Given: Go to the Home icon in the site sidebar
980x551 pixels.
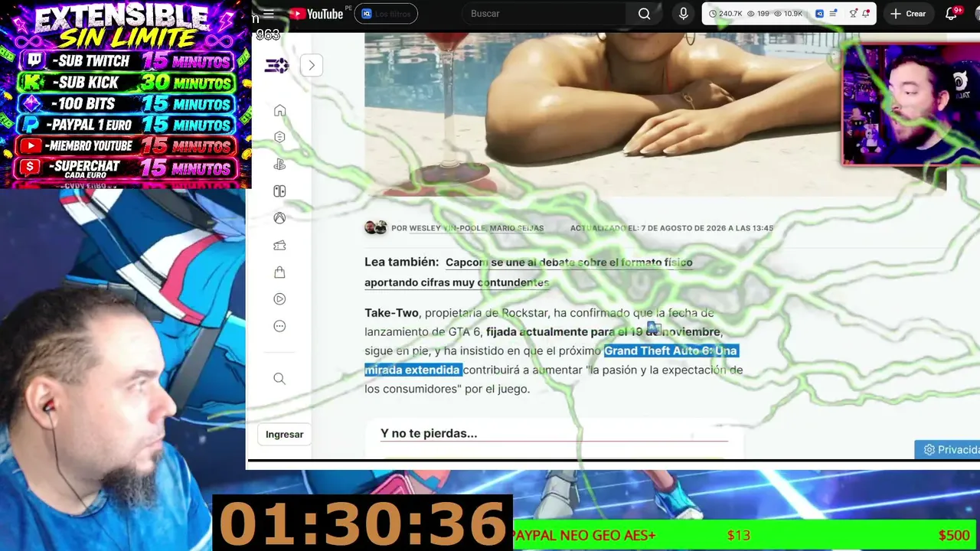Looking at the screenshot, I should [x=279, y=110].
